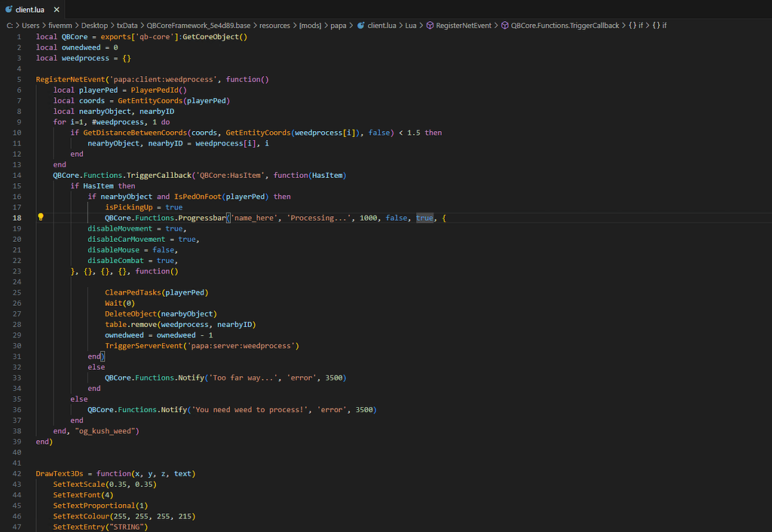Click the method icon next to QBCore.Functions.TriggerCallback

click(506, 25)
